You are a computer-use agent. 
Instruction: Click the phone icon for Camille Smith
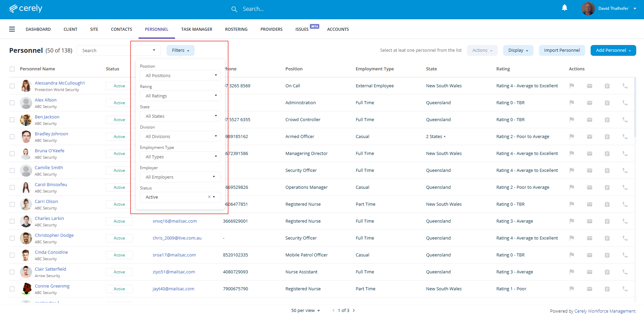(x=625, y=171)
